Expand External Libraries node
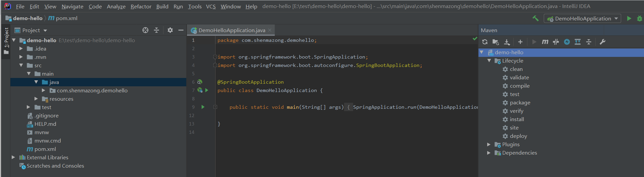The height and width of the screenshot is (177, 644). point(13,157)
